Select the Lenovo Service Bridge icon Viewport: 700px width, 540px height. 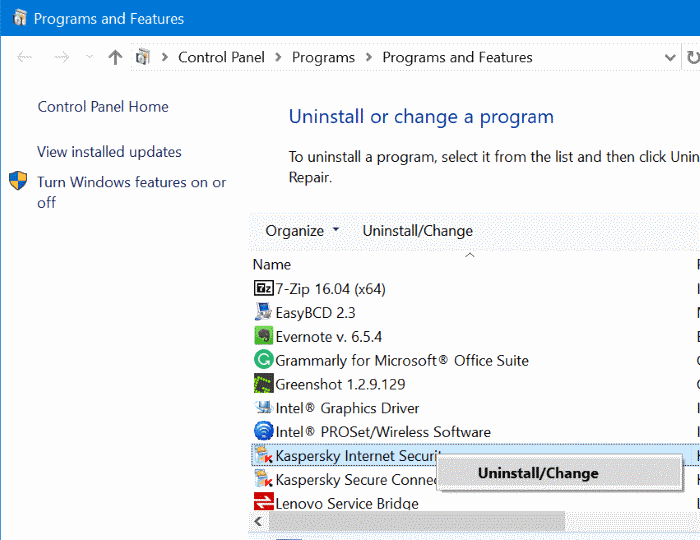(x=264, y=504)
